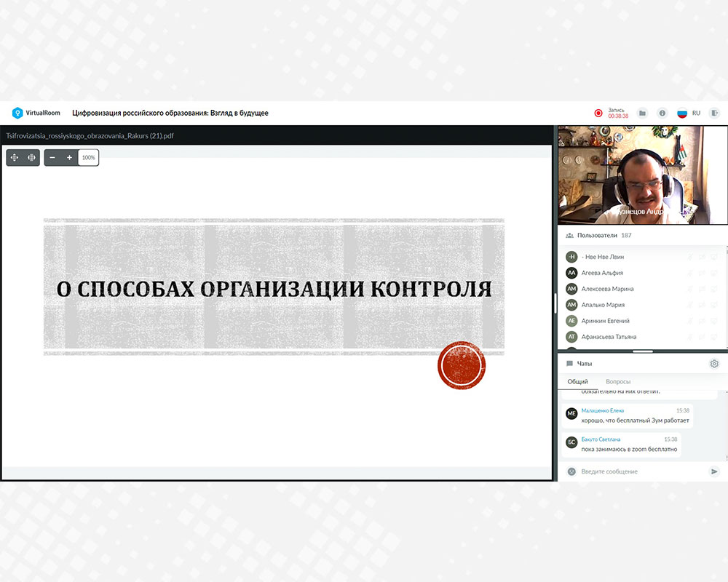Open the RU language selector
This screenshot has height=582, width=728.
[x=696, y=113]
